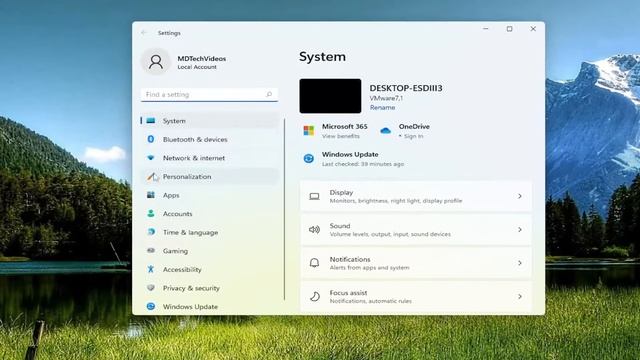Click the search magnifier icon
Viewport: 640px width, 360px height.
tap(269, 94)
